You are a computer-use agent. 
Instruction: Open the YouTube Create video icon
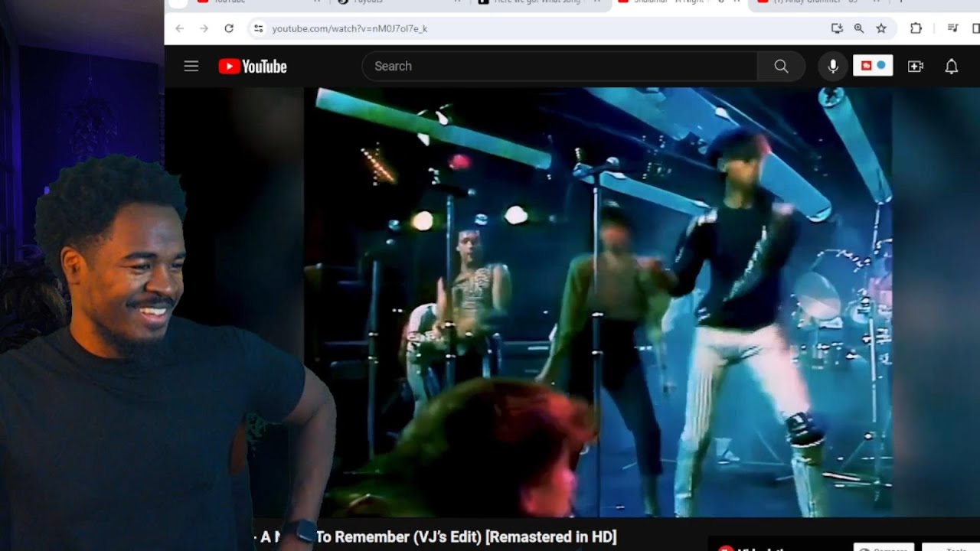916,67
